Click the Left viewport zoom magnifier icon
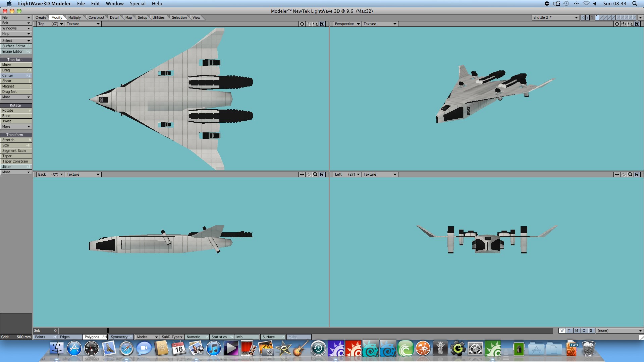 tap(630, 174)
